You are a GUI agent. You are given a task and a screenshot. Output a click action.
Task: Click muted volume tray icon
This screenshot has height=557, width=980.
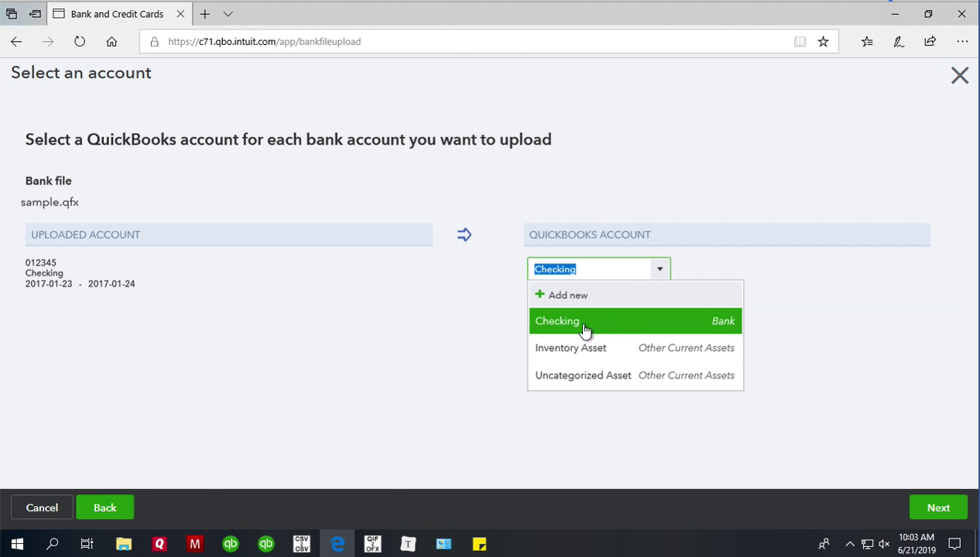(x=884, y=544)
